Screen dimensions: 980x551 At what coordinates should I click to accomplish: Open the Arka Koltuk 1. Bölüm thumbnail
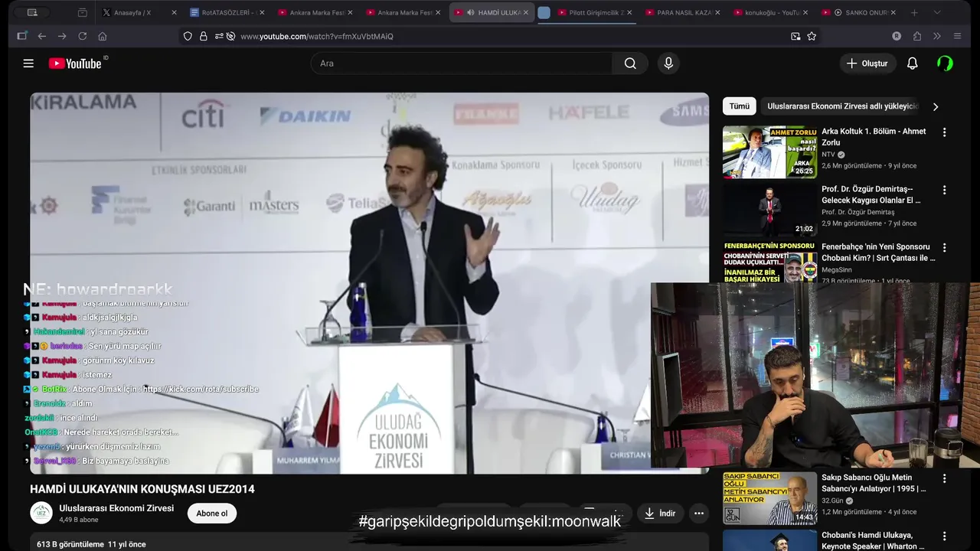769,152
